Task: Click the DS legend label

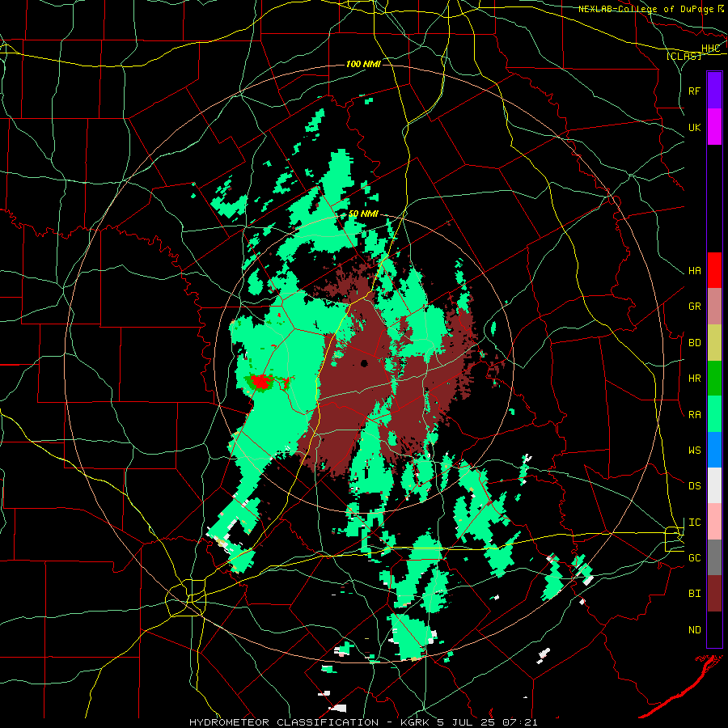Action: tap(694, 486)
